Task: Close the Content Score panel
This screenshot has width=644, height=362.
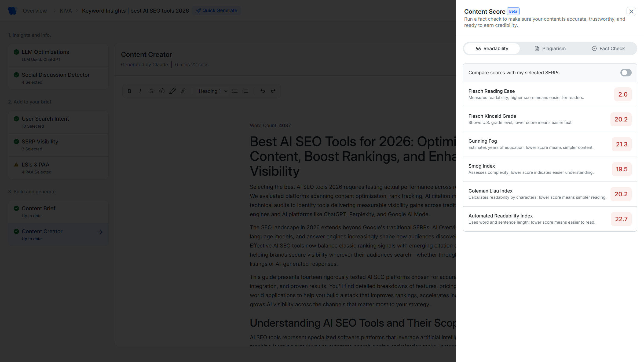Action: click(631, 12)
